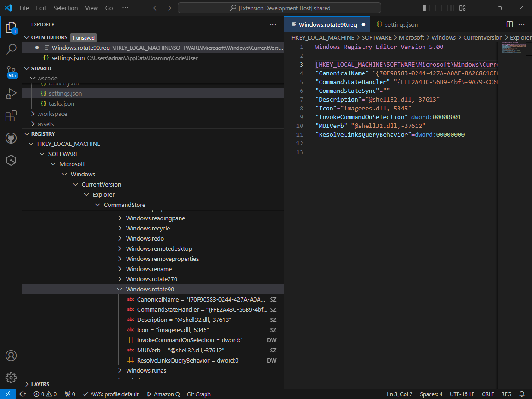Open the Search view in the activity bar
Screen dimensions: 532x399
11,49
